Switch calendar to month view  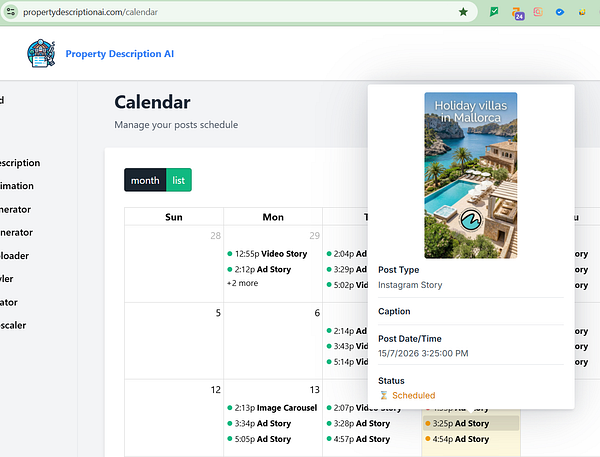pyautogui.click(x=145, y=180)
